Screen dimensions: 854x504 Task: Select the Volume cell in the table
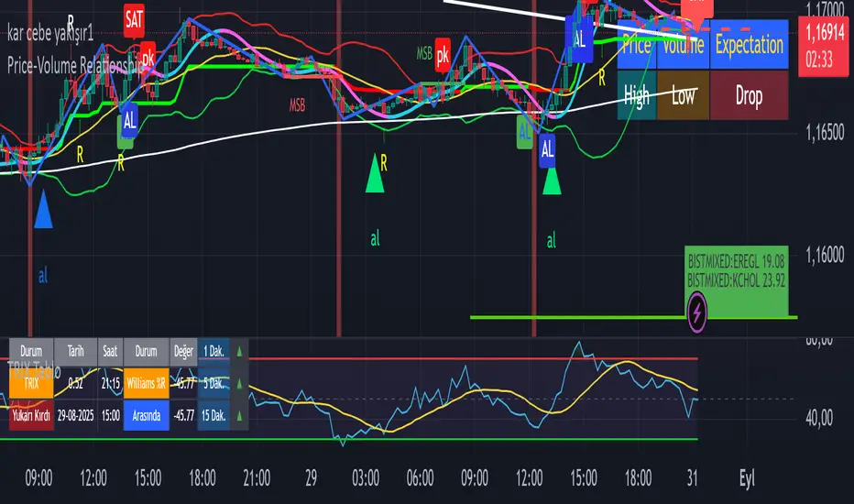coord(683,44)
